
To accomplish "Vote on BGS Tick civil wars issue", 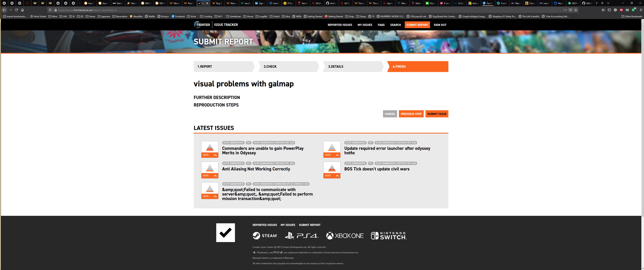I will [x=332, y=175].
